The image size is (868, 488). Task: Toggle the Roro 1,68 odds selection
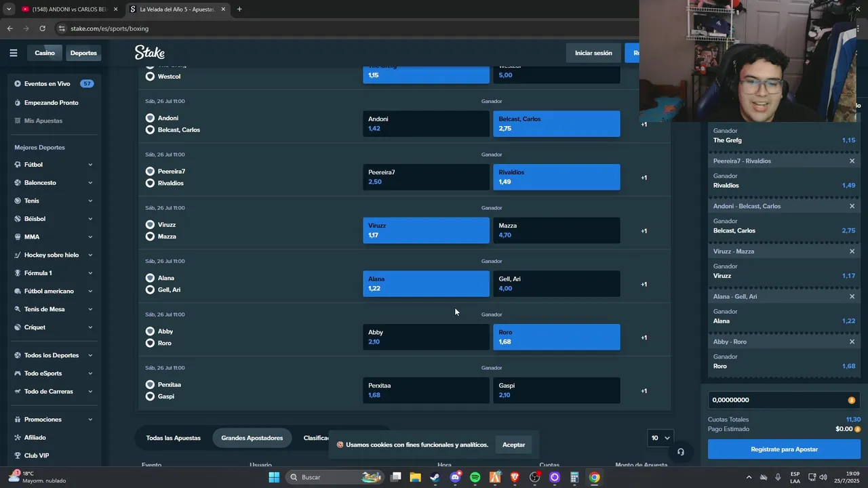(556, 337)
